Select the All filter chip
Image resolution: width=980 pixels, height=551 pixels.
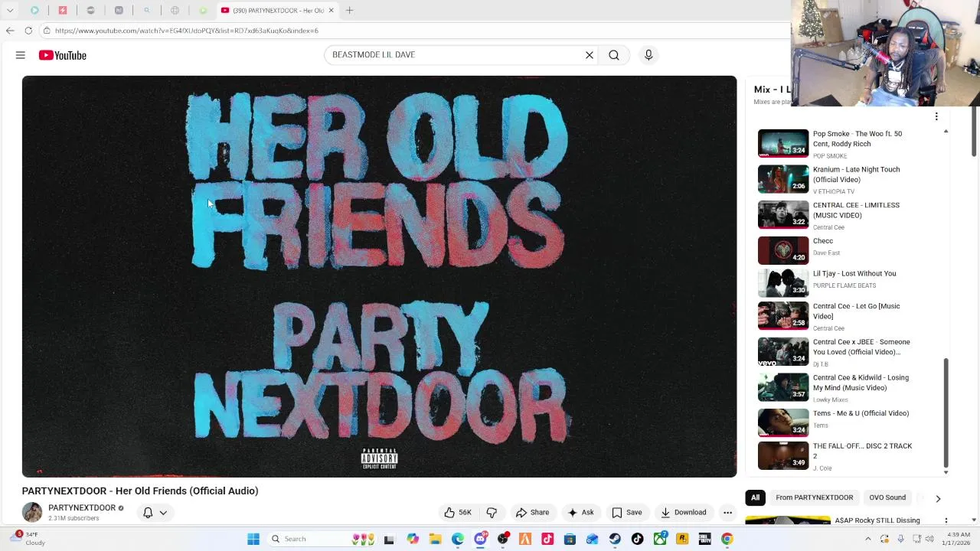coord(755,497)
